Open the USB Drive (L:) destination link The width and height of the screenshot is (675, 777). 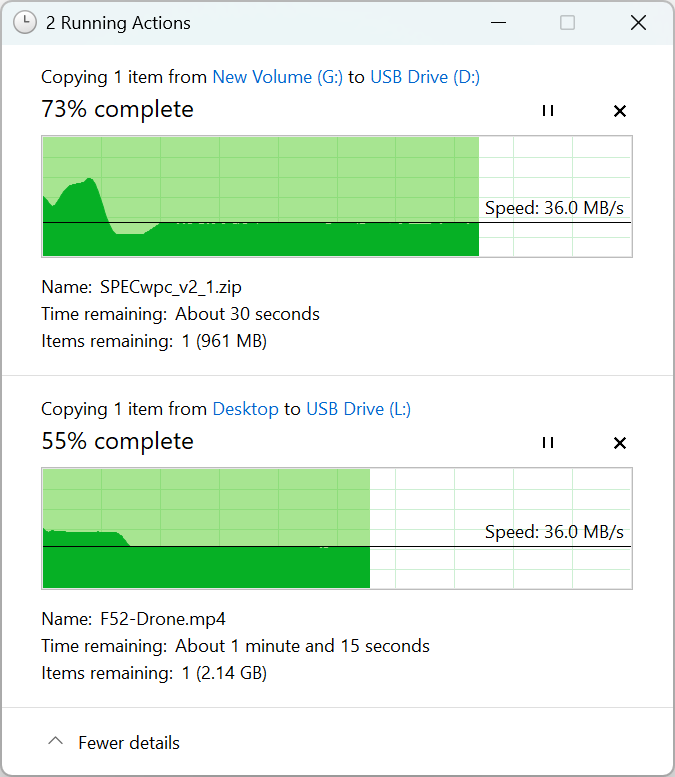358,409
